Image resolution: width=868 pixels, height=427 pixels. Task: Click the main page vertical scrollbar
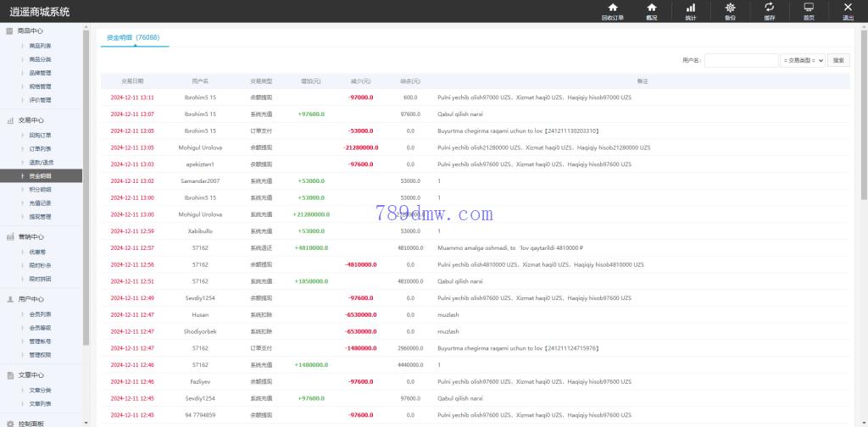pos(864,127)
